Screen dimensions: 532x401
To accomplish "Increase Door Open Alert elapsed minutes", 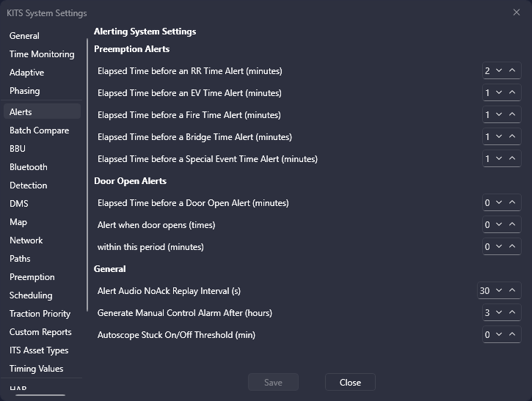I will tap(512, 203).
